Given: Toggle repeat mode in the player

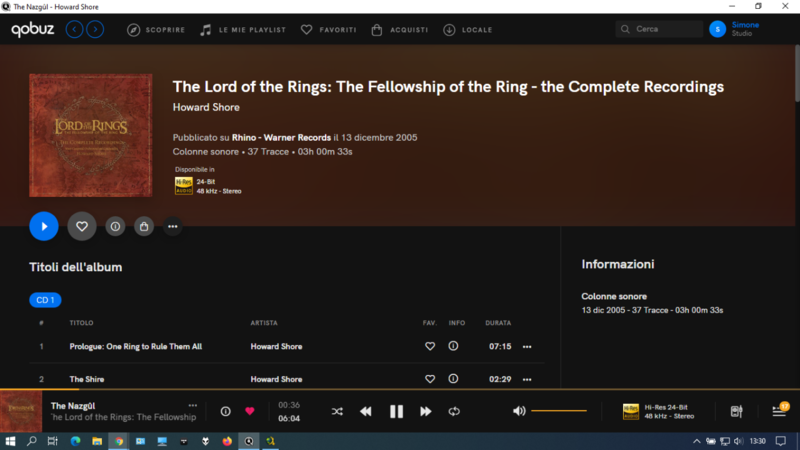Looking at the screenshot, I should pyautogui.click(x=454, y=411).
